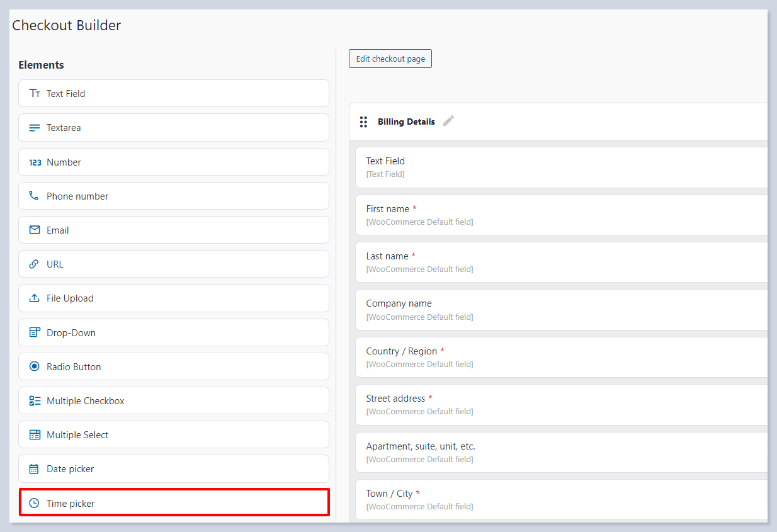Click the Text Field element icon
The height and width of the screenshot is (532, 777).
click(35, 93)
